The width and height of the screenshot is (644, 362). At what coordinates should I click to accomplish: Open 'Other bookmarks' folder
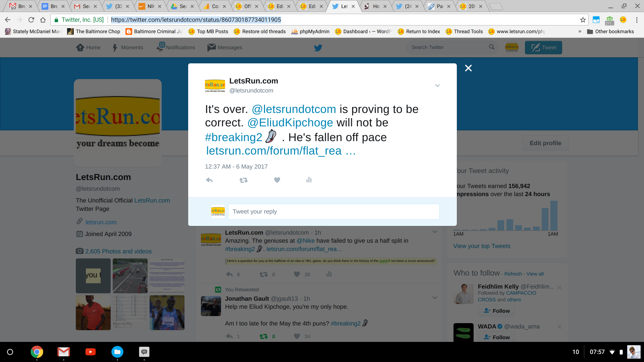[610, 32]
